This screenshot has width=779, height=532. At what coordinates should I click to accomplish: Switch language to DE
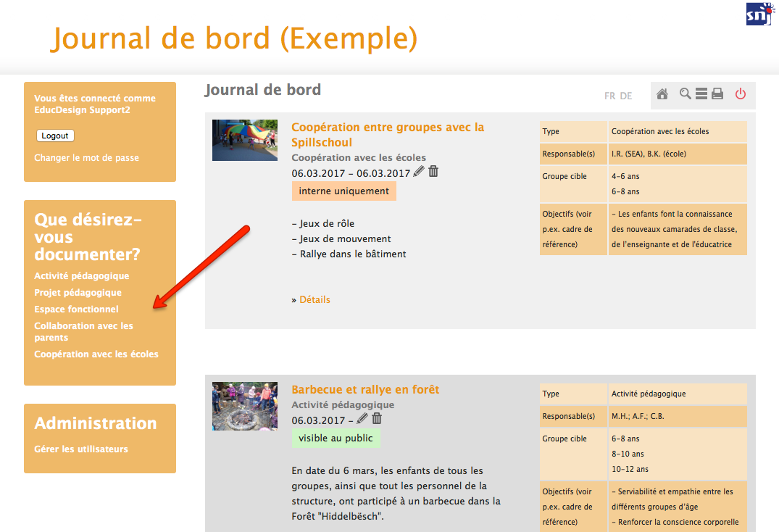[626, 96]
